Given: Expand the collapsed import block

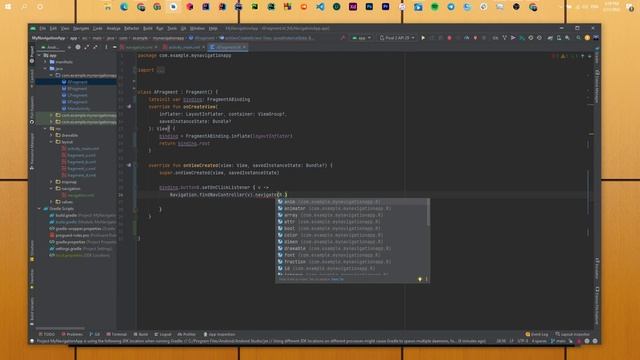Looking at the screenshot, I should tap(161, 70).
